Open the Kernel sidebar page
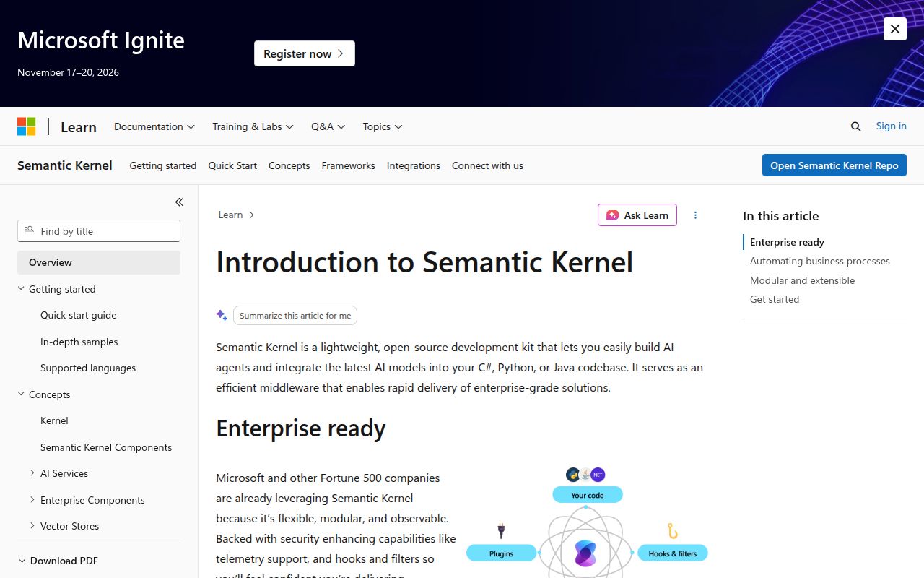This screenshot has height=578, width=924. 54,420
